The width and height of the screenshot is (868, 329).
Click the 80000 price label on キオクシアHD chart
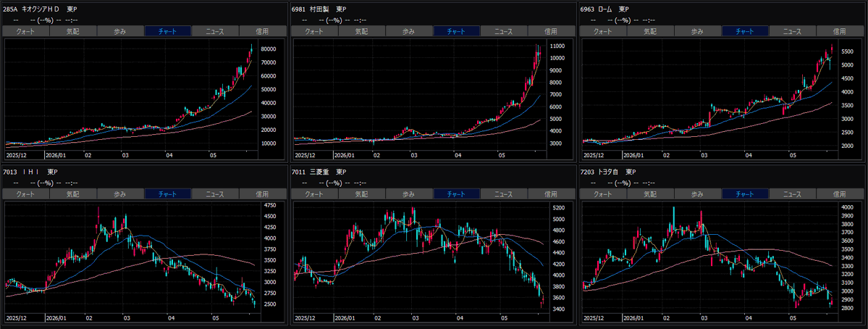tap(269, 49)
